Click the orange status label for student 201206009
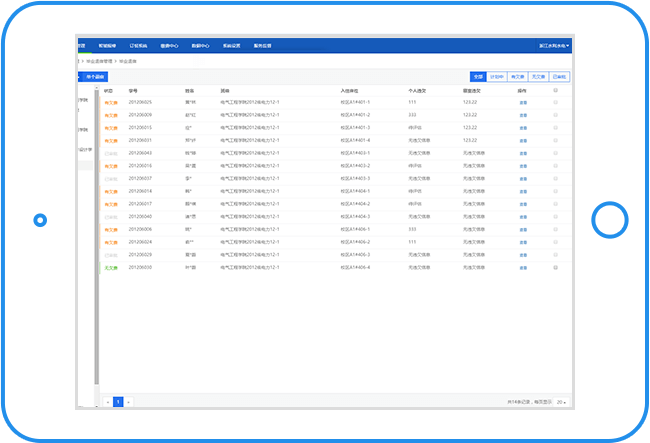 click(x=111, y=116)
